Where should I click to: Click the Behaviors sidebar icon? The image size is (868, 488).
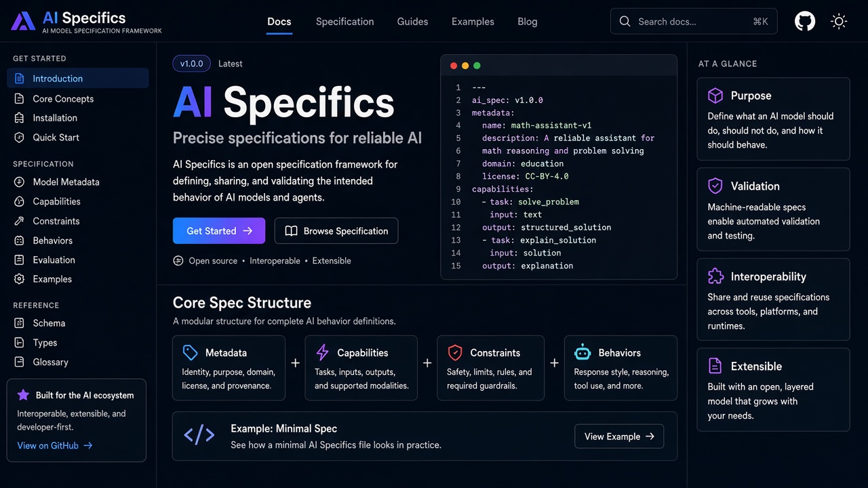(x=19, y=241)
